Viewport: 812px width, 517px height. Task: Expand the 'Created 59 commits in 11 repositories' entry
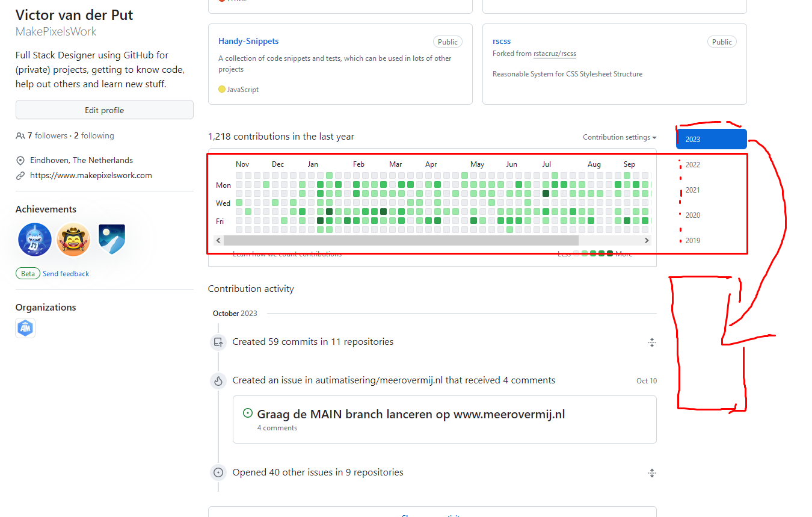click(x=652, y=342)
